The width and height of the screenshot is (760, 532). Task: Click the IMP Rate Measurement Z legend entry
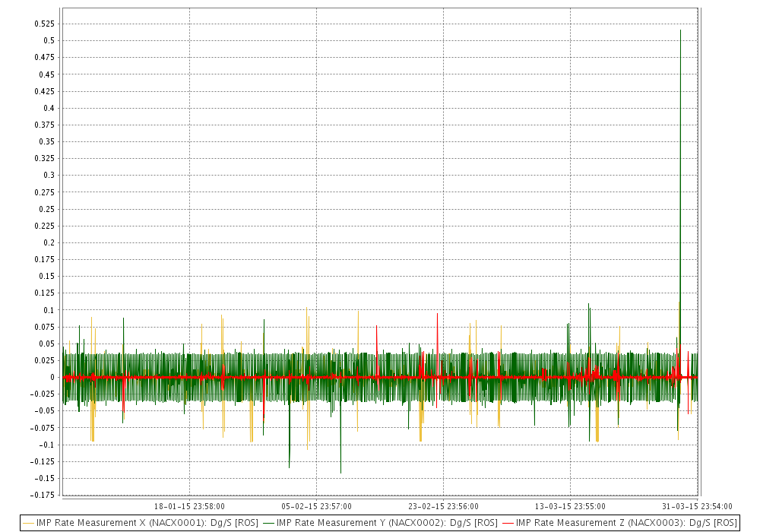[619, 523]
